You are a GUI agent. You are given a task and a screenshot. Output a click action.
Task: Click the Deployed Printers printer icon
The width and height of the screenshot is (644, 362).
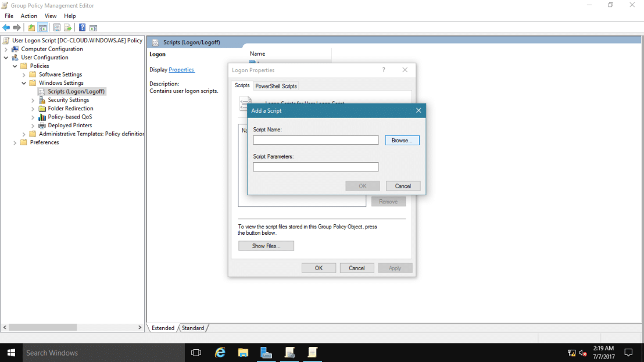point(42,126)
